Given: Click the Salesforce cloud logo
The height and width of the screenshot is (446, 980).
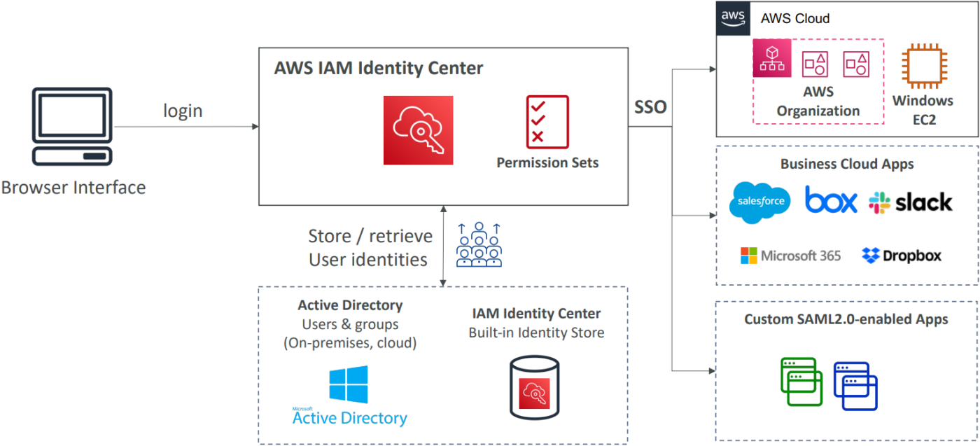Looking at the screenshot, I should pyautogui.click(x=759, y=202).
